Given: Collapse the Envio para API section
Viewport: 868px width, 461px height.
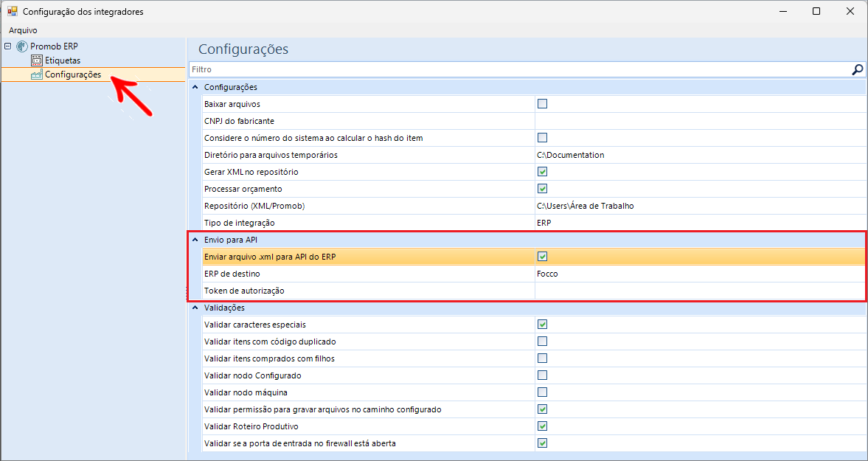Looking at the screenshot, I should pyautogui.click(x=195, y=240).
